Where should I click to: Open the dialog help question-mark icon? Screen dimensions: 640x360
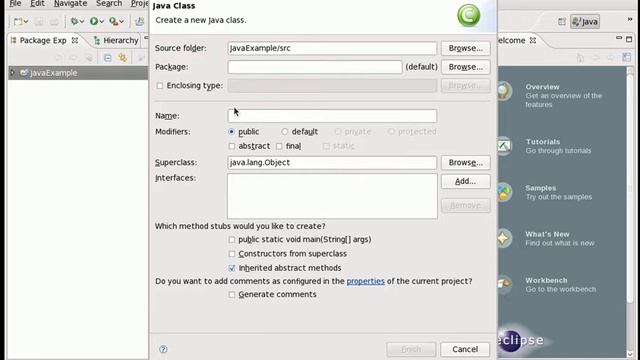pos(163,349)
